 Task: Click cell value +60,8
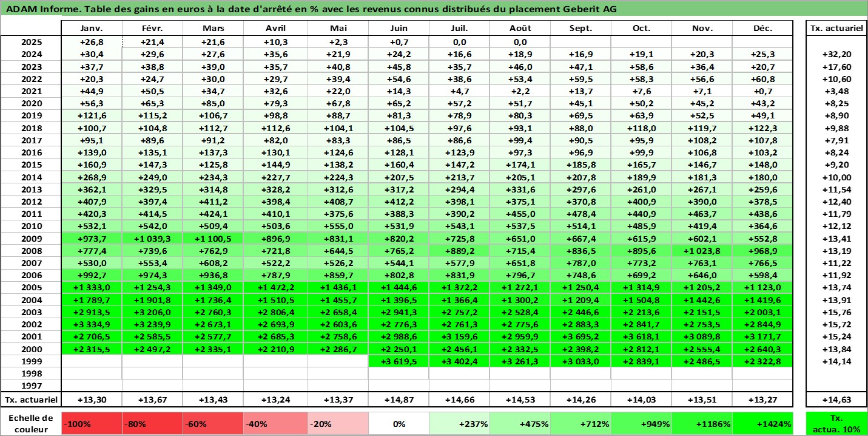(763, 79)
